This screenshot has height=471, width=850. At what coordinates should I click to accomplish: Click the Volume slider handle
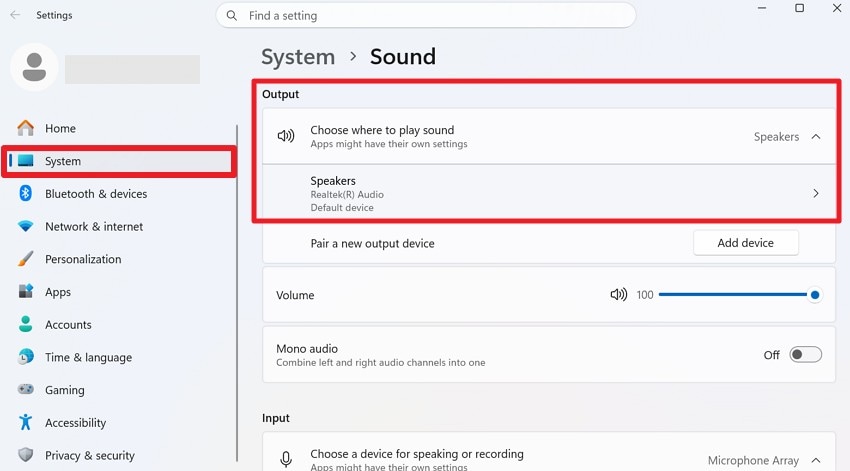coord(814,295)
